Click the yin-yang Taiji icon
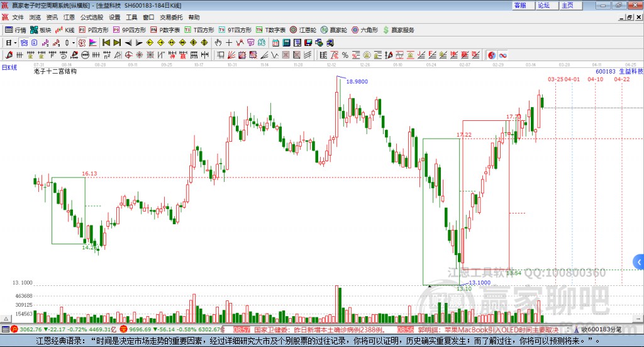 click(x=492, y=55)
